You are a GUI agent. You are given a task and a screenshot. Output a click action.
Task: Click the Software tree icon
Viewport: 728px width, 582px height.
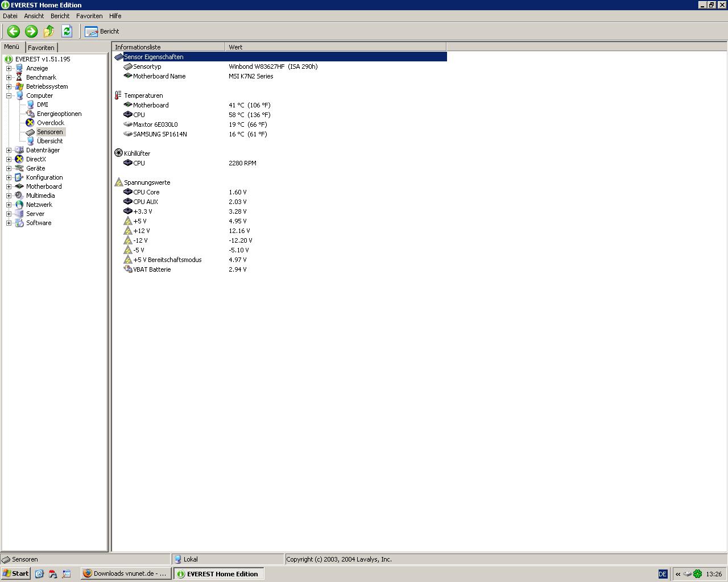click(x=19, y=223)
